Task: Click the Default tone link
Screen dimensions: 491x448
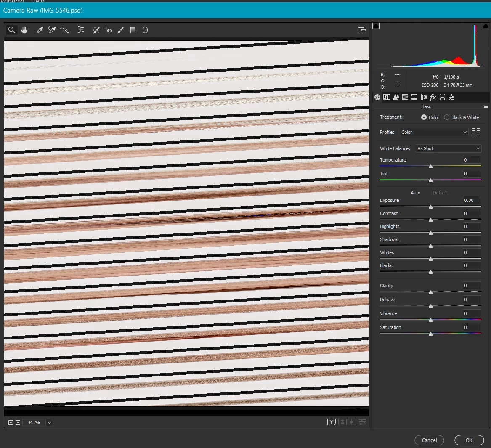Action: point(440,193)
